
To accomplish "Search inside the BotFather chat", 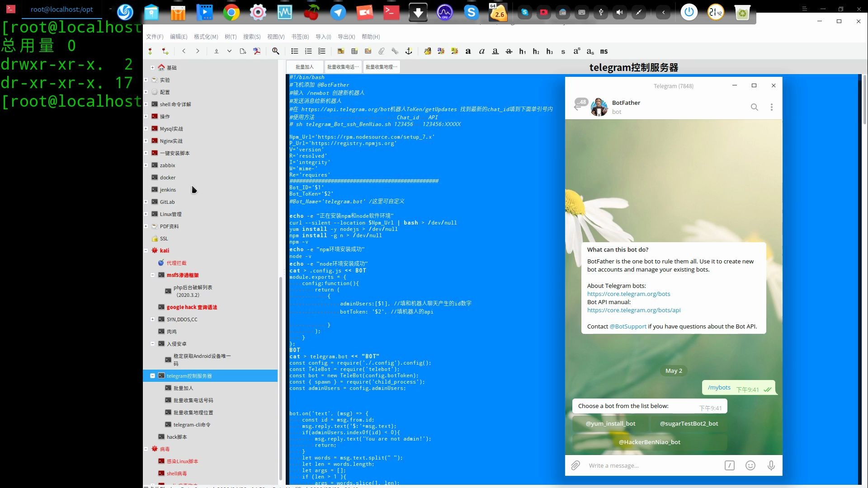I will coord(755,107).
